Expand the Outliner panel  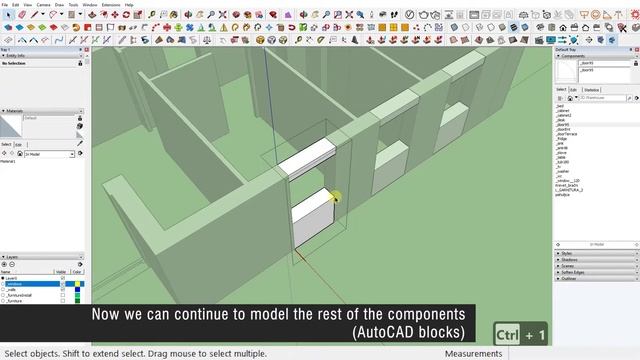[597, 278]
